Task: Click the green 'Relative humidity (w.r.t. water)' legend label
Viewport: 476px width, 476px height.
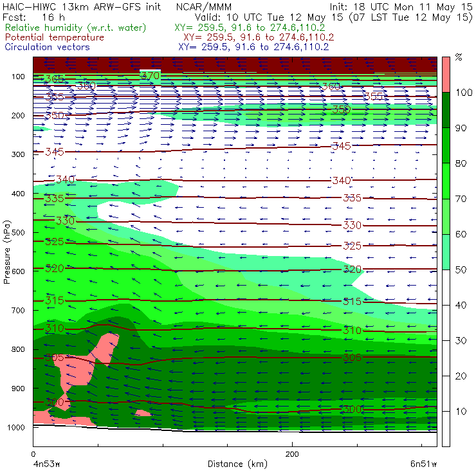Action: point(76,28)
